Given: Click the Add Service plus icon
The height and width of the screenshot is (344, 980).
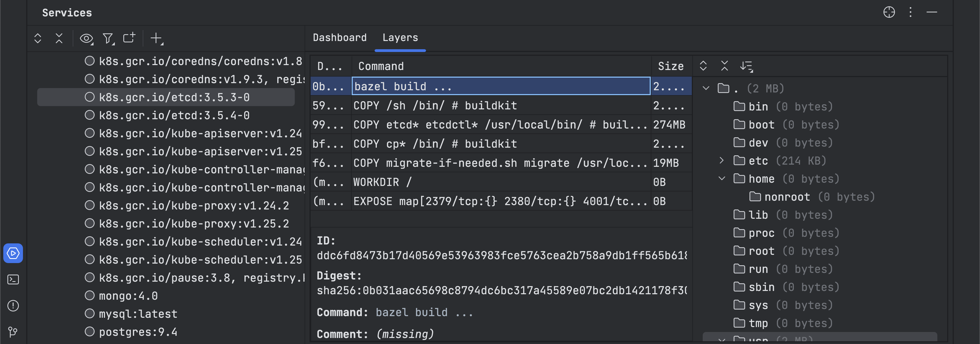Looking at the screenshot, I should [x=156, y=38].
